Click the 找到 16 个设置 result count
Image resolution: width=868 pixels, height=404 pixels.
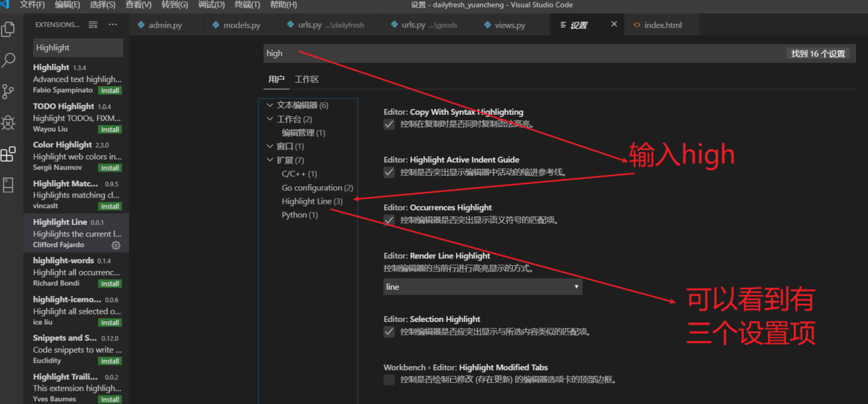pyautogui.click(x=818, y=53)
